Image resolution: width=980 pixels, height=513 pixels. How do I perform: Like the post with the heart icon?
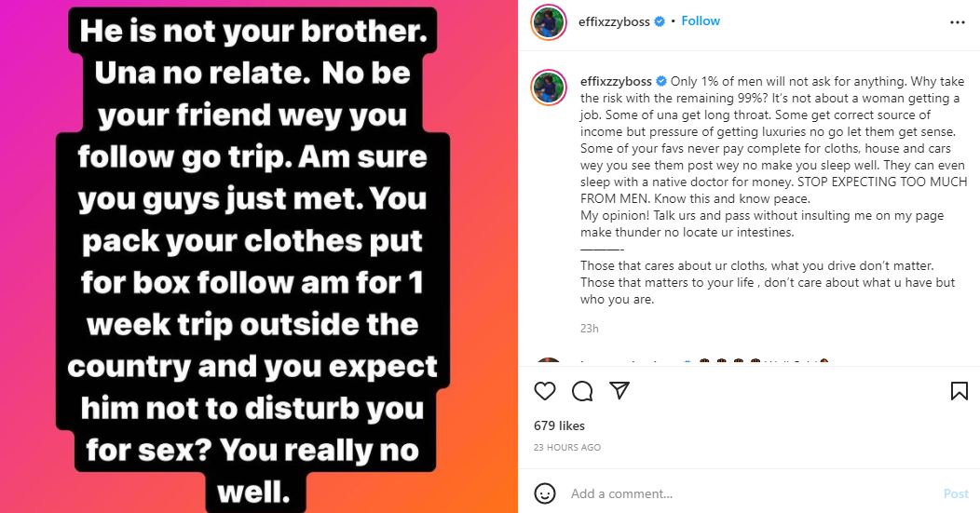pyautogui.click(x=545, y=391)
